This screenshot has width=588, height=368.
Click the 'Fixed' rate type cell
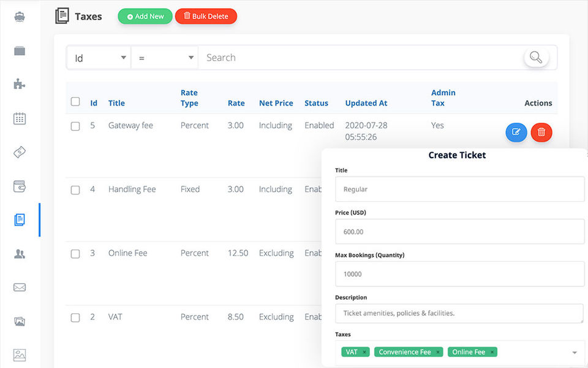(x=190, y=190)
